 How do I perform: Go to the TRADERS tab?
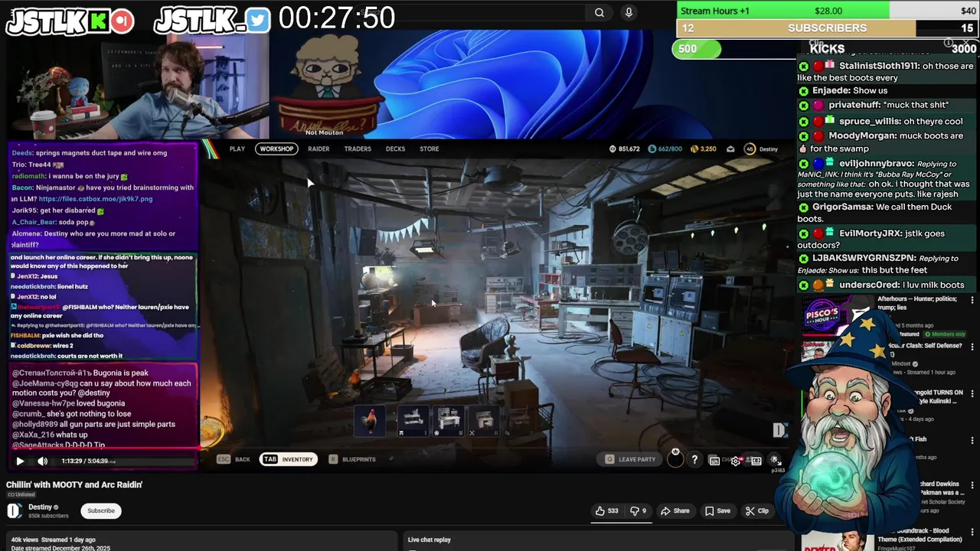(x=358, y=148)
